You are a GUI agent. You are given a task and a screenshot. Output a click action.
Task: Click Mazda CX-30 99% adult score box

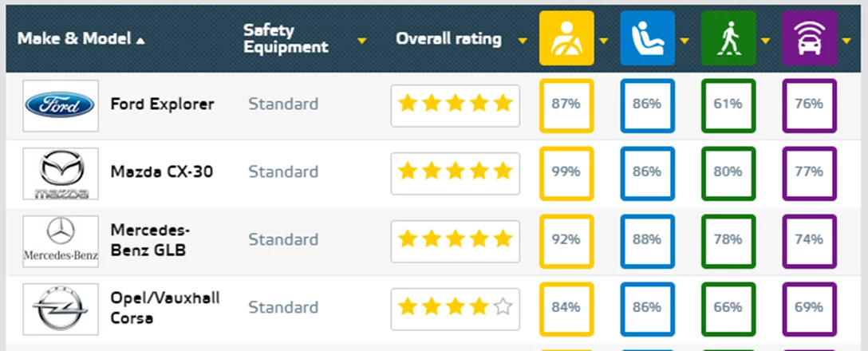566,172
